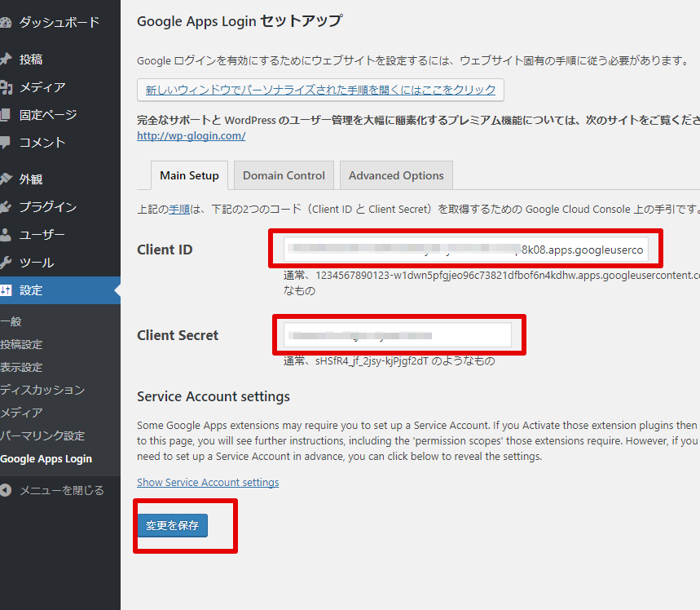Collapse the sidebar via メニューを閉じる

(x=62, y=490)
